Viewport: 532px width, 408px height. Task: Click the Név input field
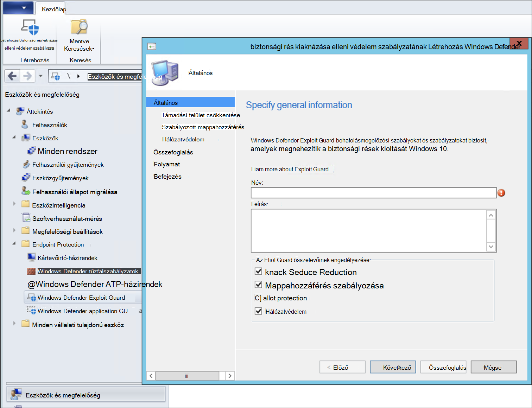373,193
